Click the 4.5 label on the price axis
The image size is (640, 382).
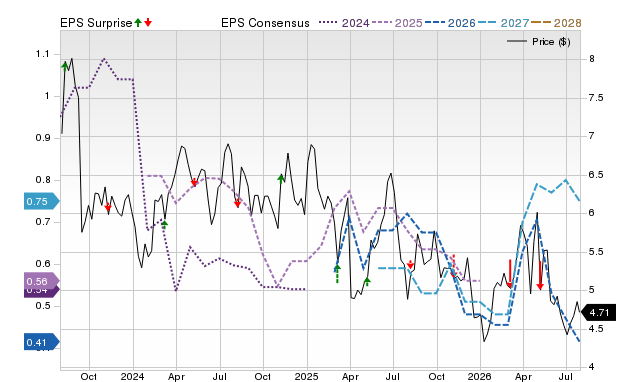596,329
